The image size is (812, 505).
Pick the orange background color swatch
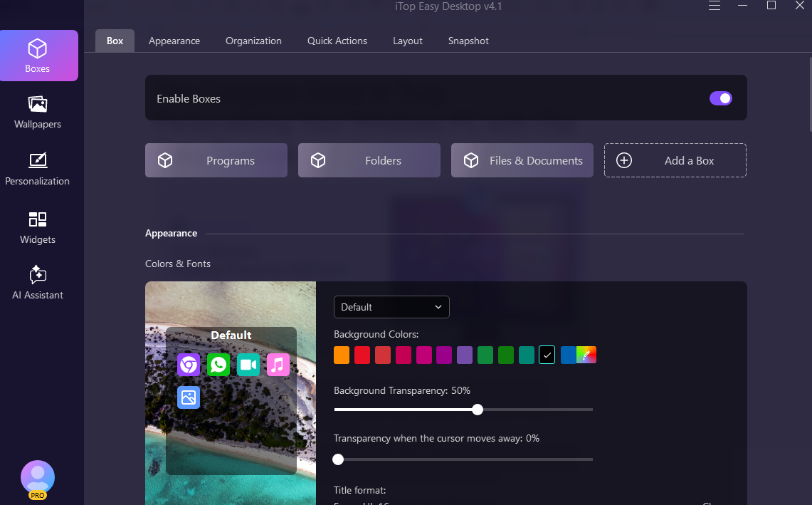[342, 355]
